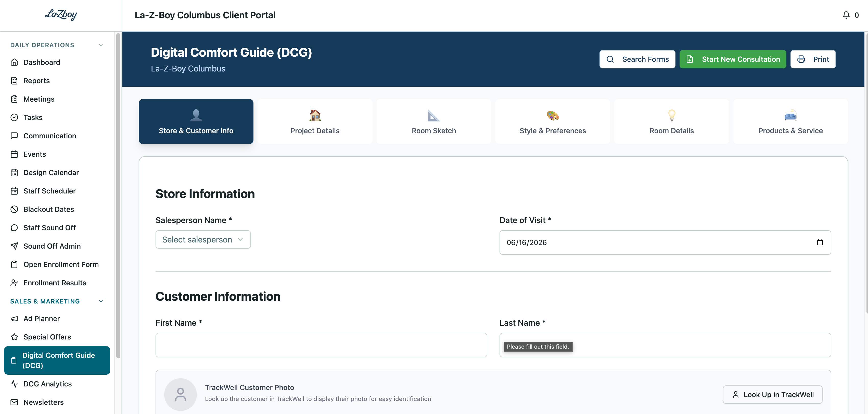The height and width of the screenshot is (414, 868).
Task: Click the Dashboard home icon
Action: (x=14, y=62)
